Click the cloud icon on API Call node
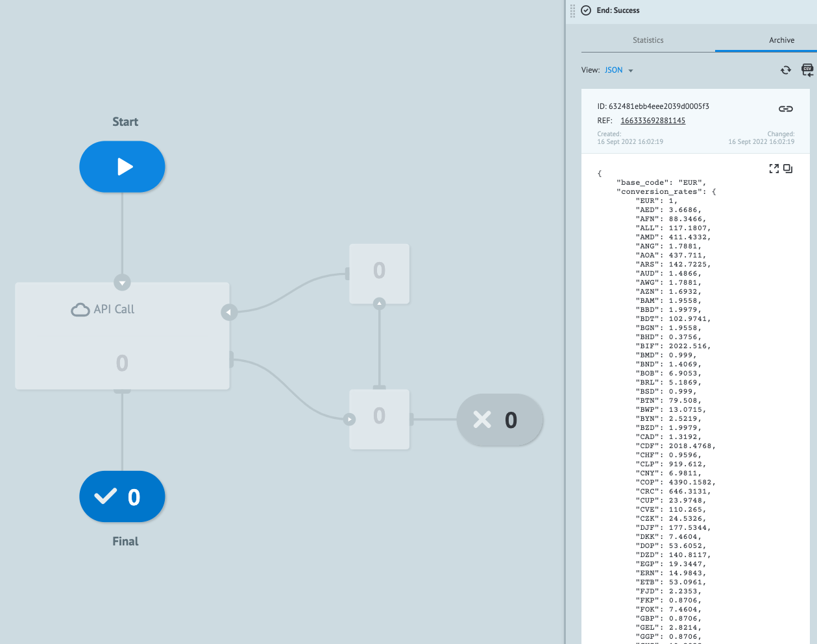This screenshot has height=644, width=817. pyautogui.click(x=80, y=309)
